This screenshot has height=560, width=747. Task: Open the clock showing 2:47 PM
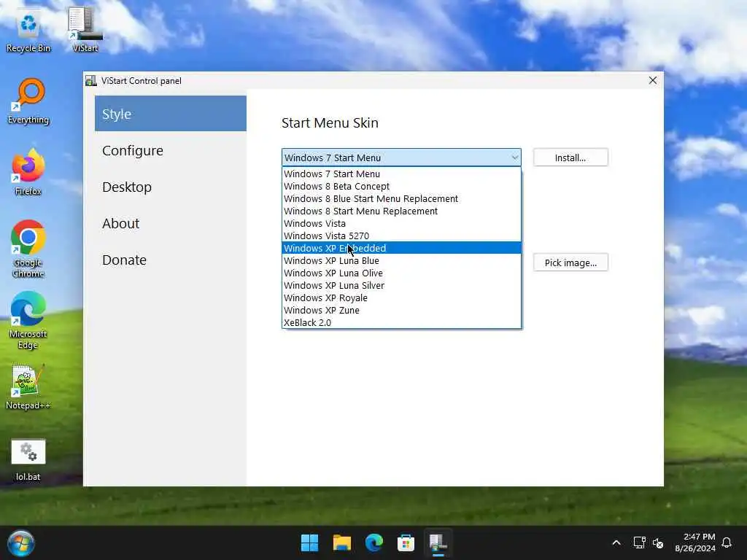(695, 542)
